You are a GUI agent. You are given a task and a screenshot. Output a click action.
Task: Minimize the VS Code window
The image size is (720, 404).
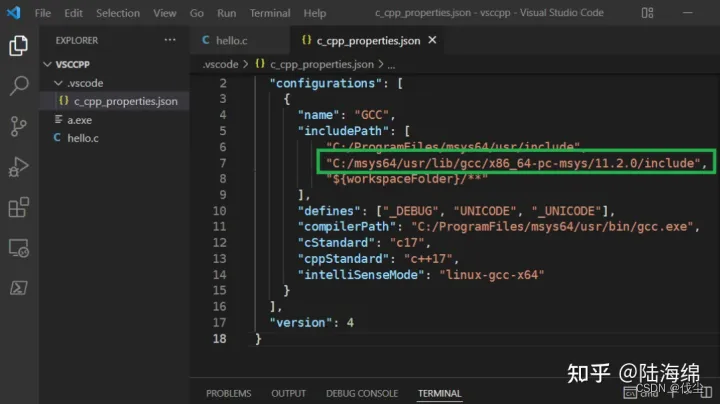pos(687,13)
